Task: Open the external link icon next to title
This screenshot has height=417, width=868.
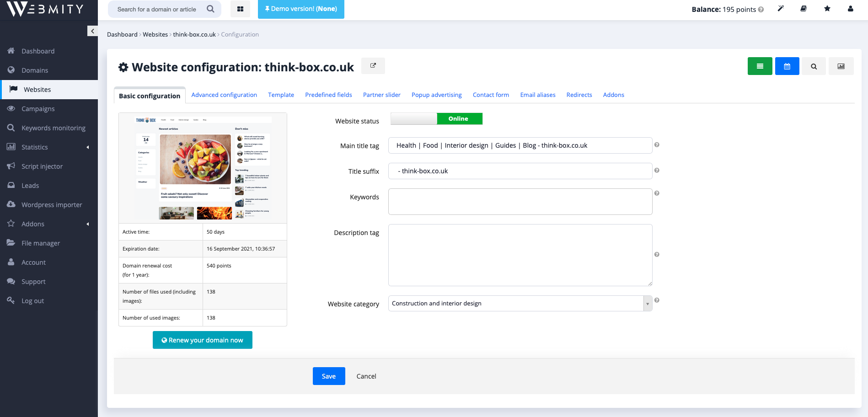Action: pos(373,65)
